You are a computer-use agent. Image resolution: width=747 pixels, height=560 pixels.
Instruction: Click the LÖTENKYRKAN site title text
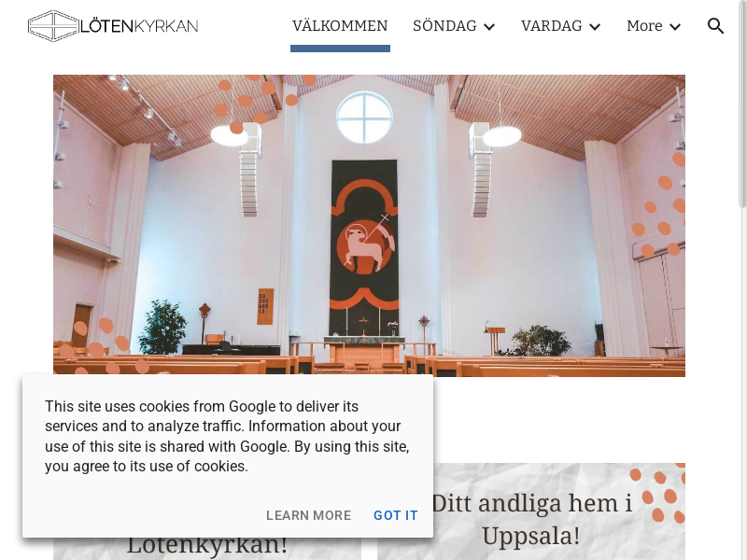click(x=139, y=26)
